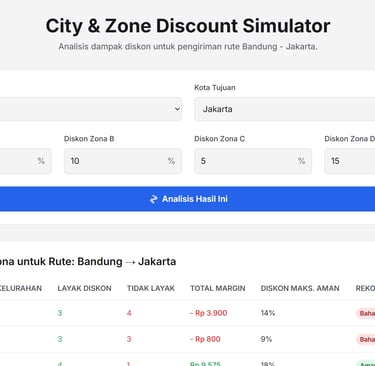The height and width of the screenshot is (366, 375).
Task: Click the first row's red recommendation badge
Action: 366,313
